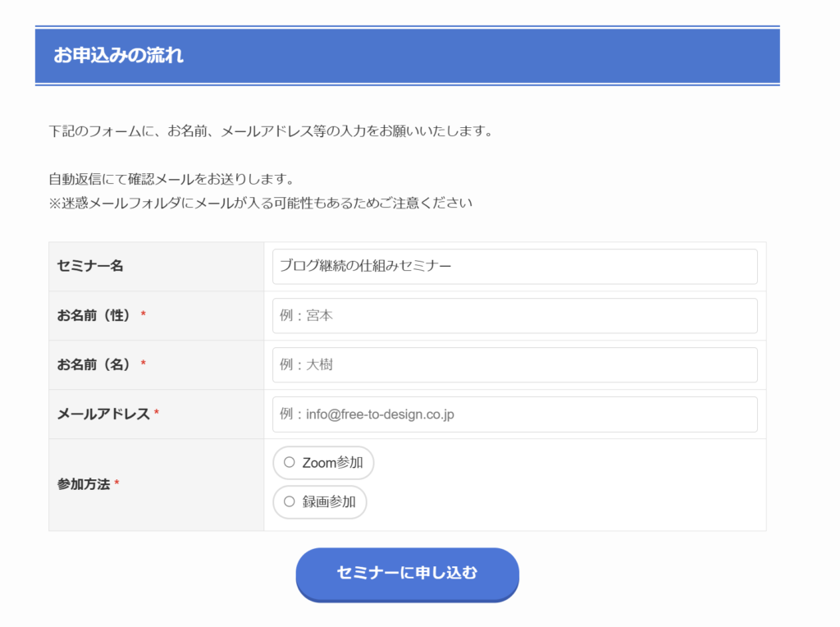Click the red asterisk beside お名前（性）

(x=144, y=316)
